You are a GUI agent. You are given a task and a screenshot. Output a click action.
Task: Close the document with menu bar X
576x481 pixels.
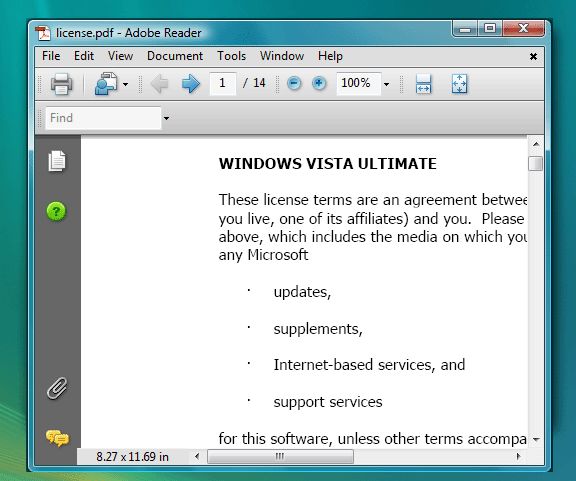pos(533,57)
